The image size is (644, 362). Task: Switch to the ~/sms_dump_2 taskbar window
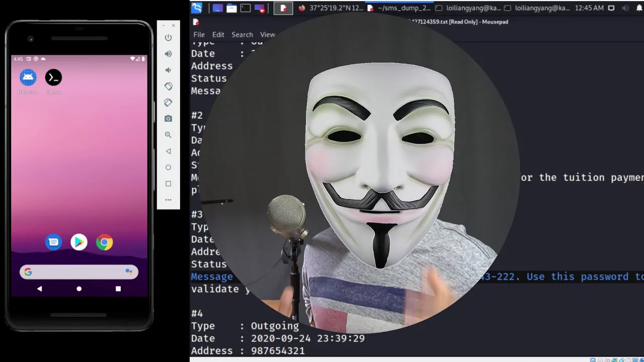pyautogui.click(x=399, y=8)
